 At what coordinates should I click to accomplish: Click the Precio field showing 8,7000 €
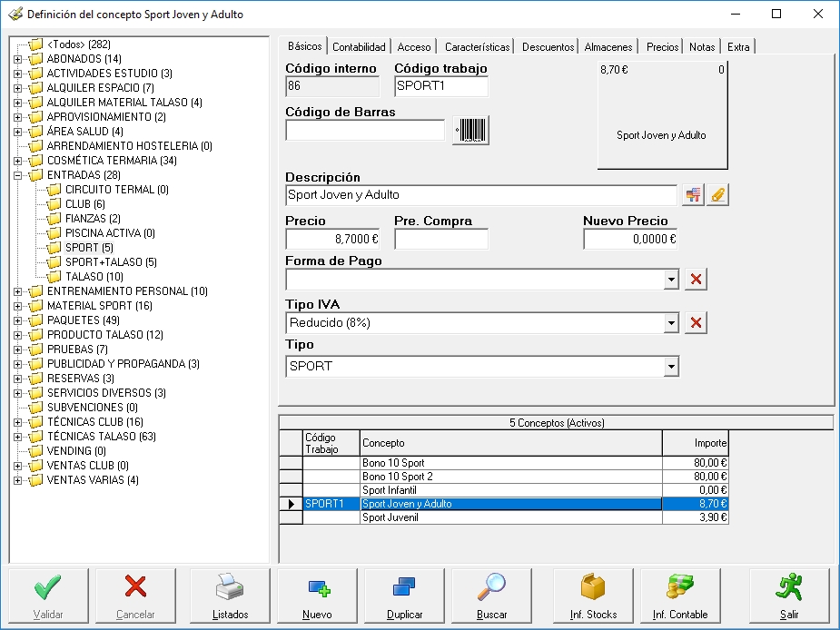pos(332,239)
